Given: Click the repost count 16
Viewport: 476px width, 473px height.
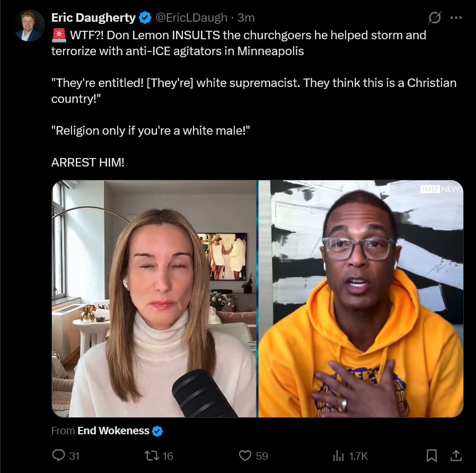Looking at the screenshot, I should pos(168,456).
